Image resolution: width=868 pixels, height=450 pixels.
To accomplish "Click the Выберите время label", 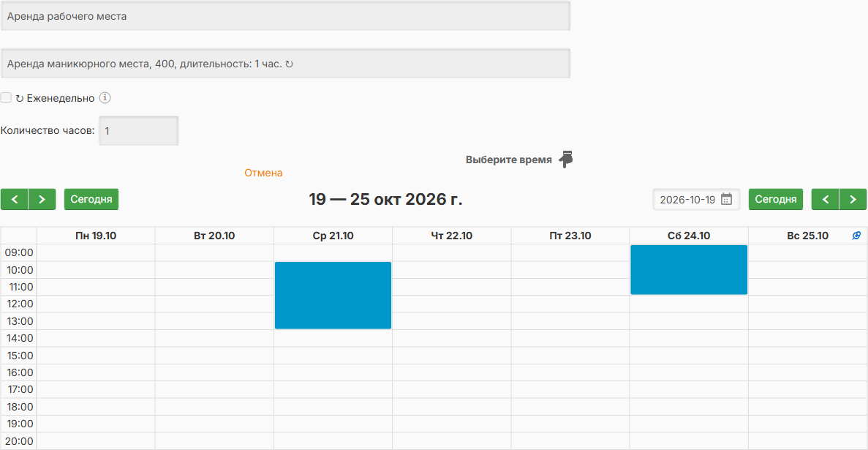I will pos(509,160).
